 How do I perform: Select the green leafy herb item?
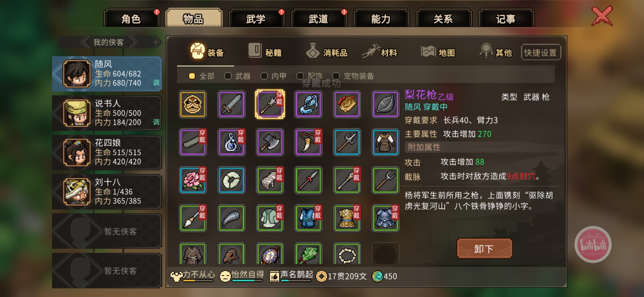pos(309,254)
